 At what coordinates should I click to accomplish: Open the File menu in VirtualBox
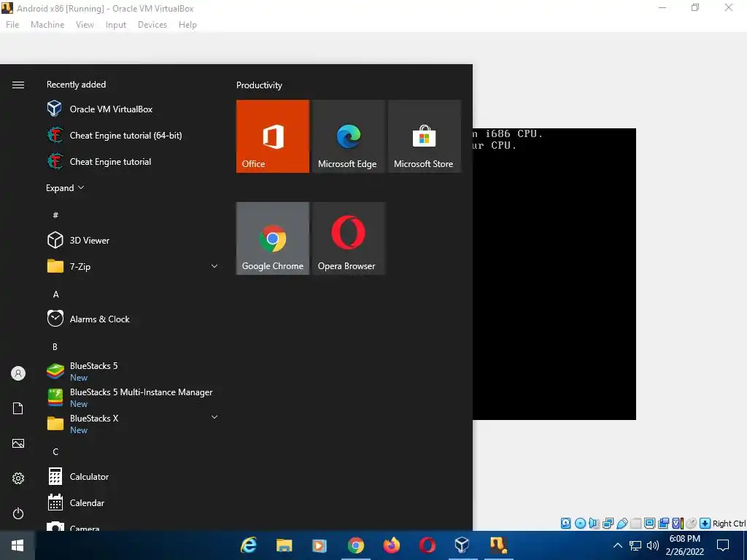[x=12, y=25]
